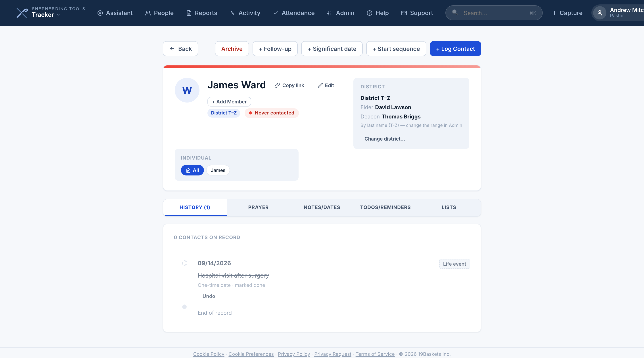644x358 pixels.
Task: View the Activity feed
Action: (245, 13)
